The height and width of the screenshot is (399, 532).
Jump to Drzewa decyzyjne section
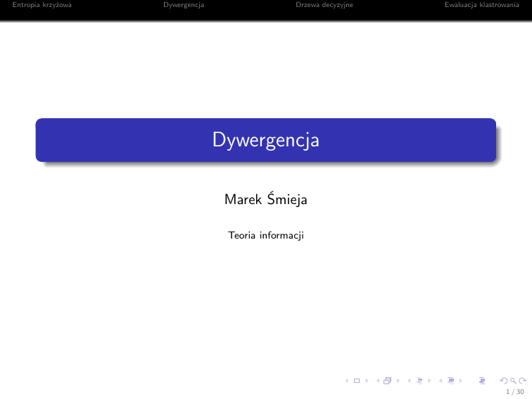point(324,6)
